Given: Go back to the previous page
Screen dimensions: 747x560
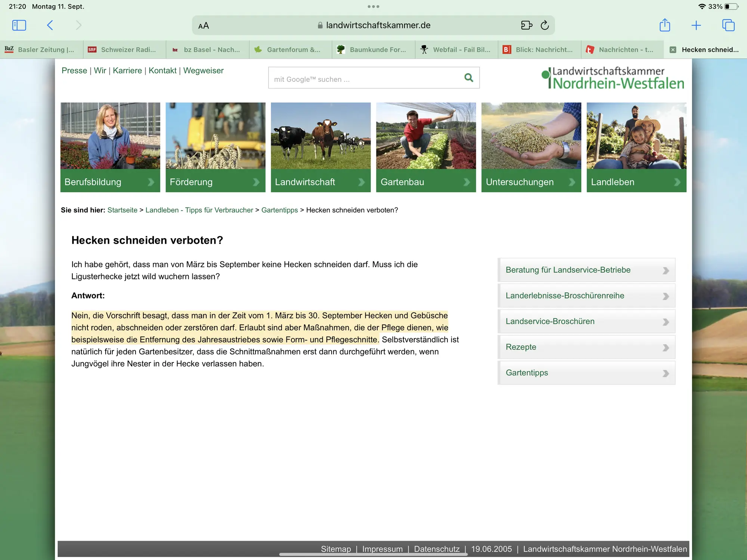Looking at the screenshot, I should pyautogui.click(x=50, y=25).
